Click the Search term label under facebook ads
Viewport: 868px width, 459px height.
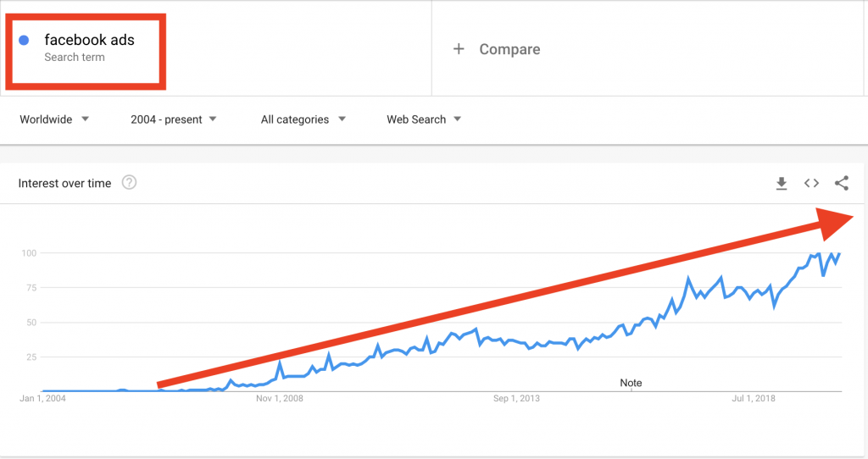click(75, 58)
